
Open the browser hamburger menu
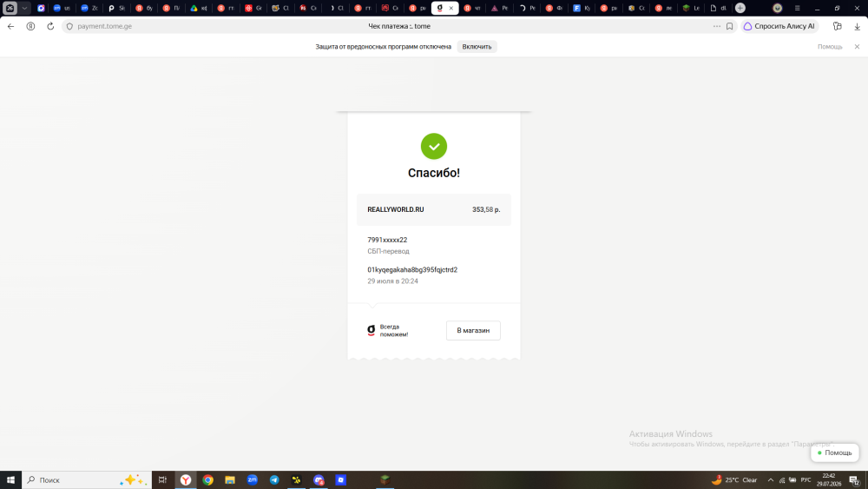(x=797, y=8)
